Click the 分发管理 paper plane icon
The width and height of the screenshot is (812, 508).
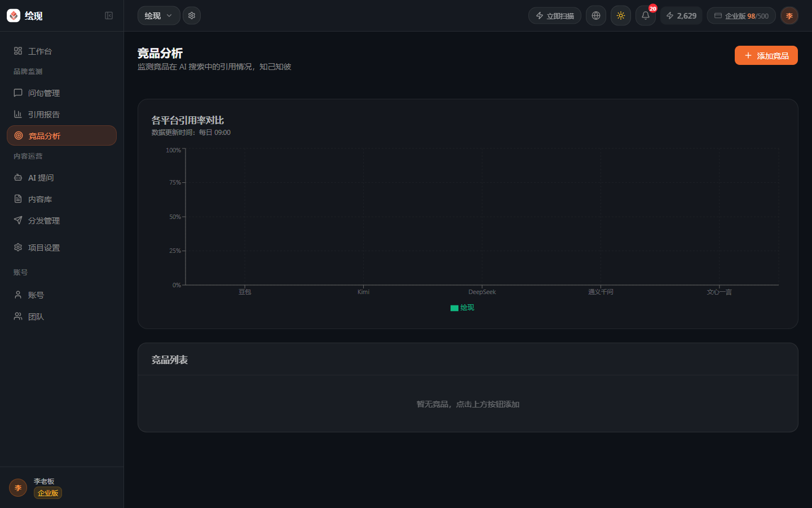pos(18,220)
